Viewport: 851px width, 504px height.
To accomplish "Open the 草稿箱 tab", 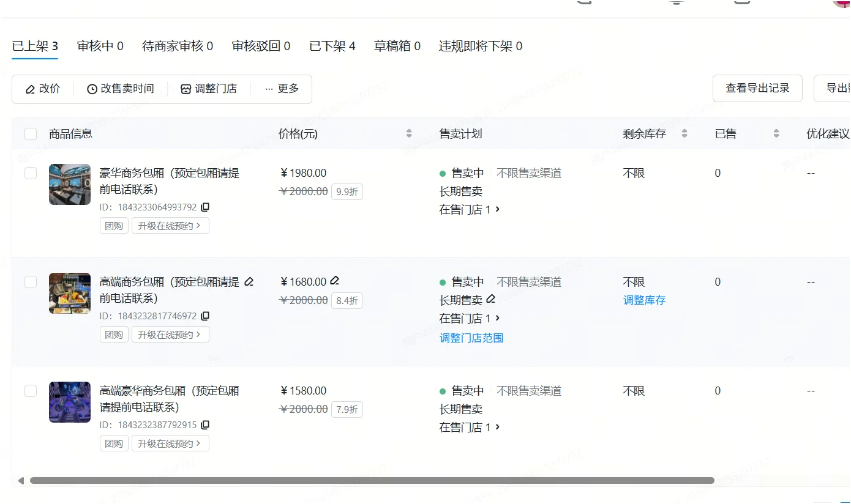I will click(397, 45).
